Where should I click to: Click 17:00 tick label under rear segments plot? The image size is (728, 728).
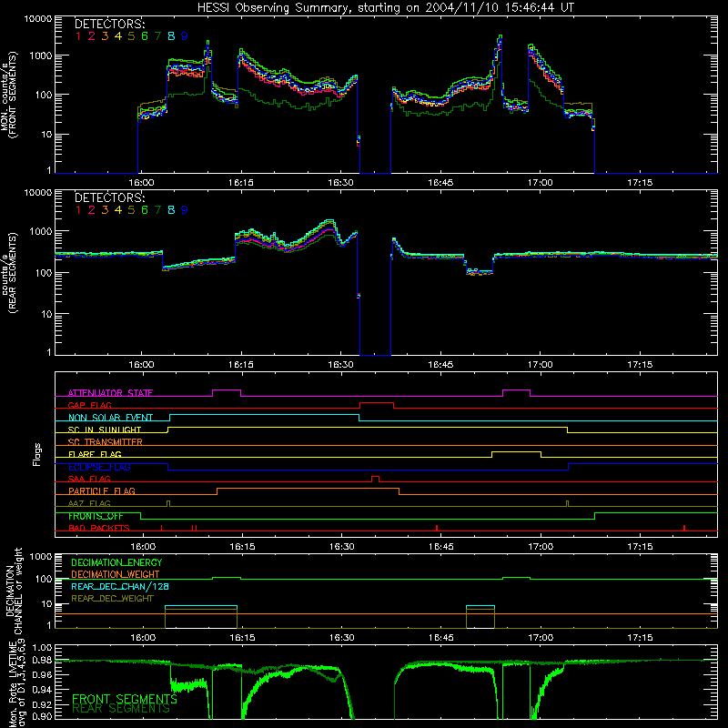tap(540, 365)
